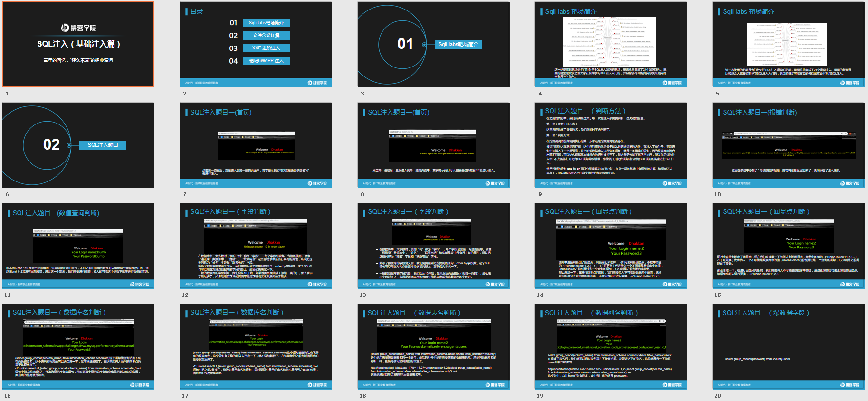868x401 pixels.
Task: Click the slide number label '1'
Action: 7,94
